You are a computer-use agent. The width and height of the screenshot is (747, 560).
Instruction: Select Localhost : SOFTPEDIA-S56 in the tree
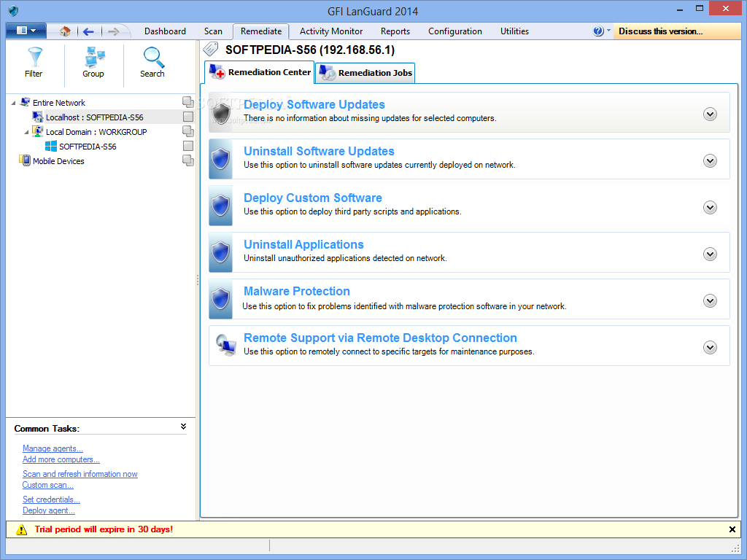[94, 117]
